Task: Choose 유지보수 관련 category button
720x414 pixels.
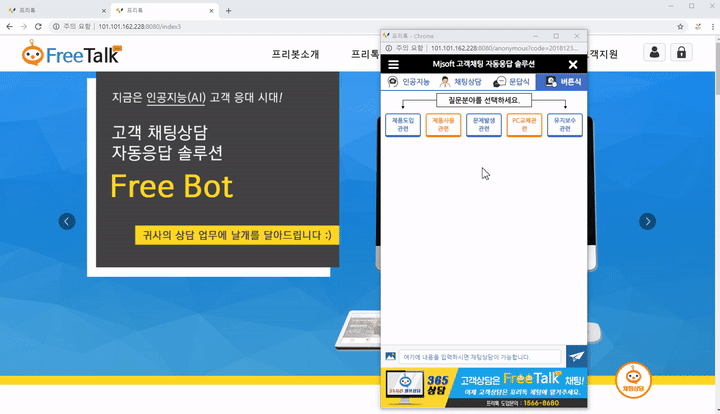Action: (x=564, y=125)
